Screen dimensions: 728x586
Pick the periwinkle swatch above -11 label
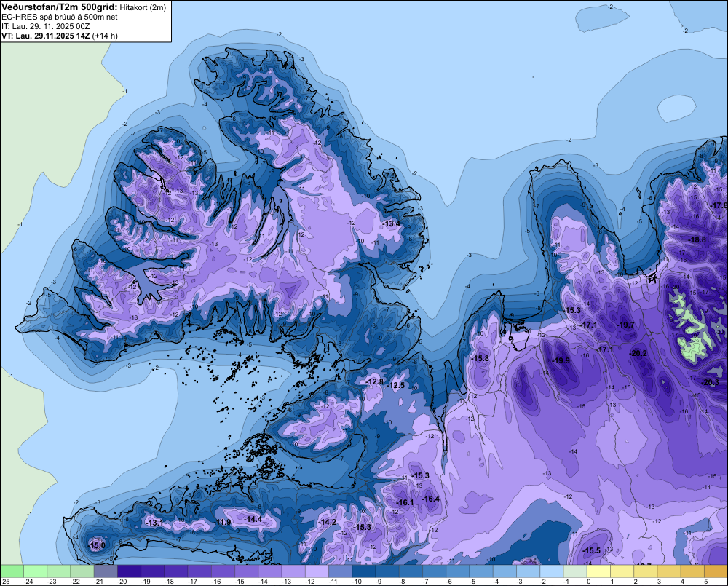[340, 571]
